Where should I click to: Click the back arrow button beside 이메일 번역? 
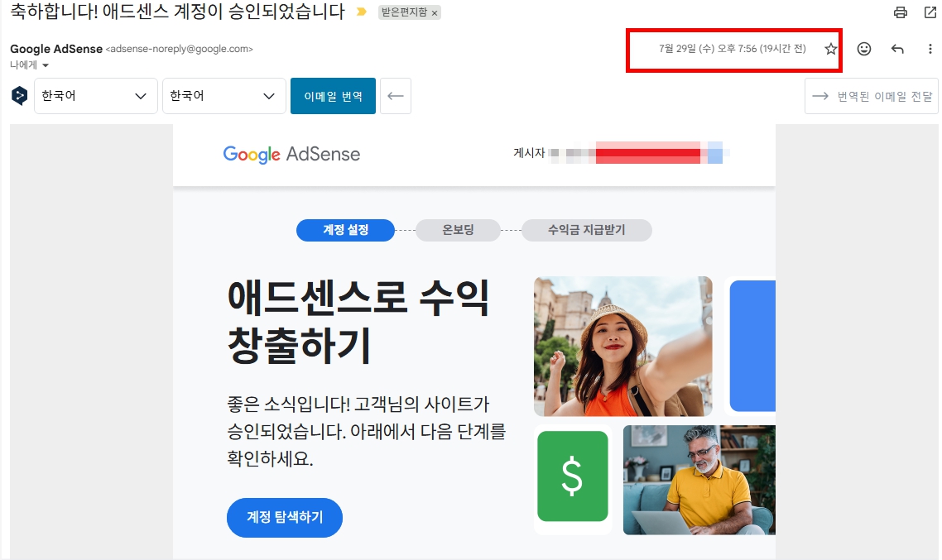point(396,95)
